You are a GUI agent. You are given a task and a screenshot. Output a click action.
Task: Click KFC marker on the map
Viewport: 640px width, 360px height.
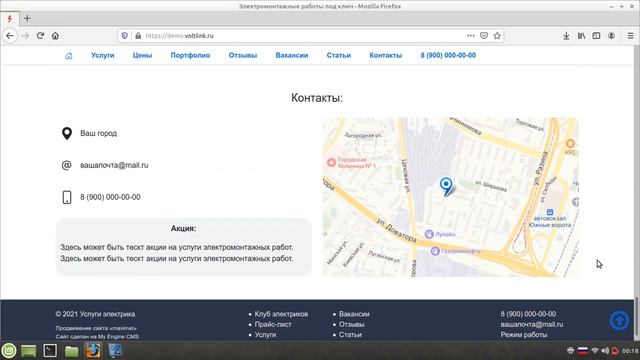(570, 146)
